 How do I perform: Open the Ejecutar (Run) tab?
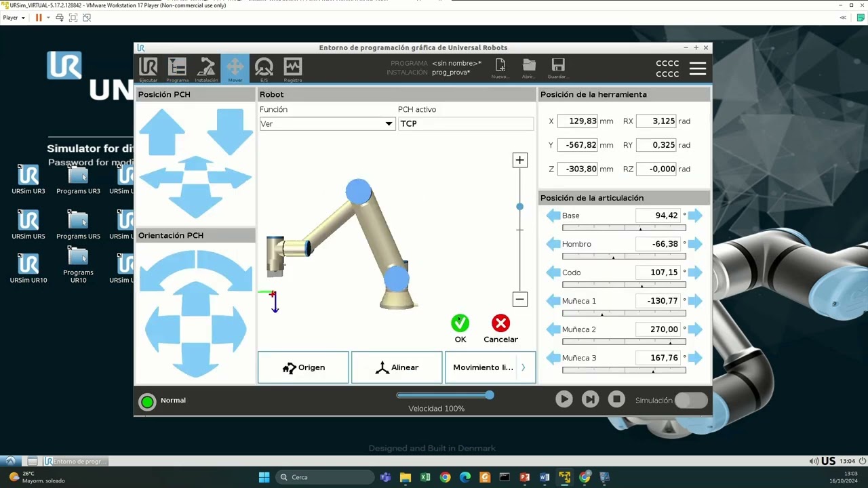[148, 69]
